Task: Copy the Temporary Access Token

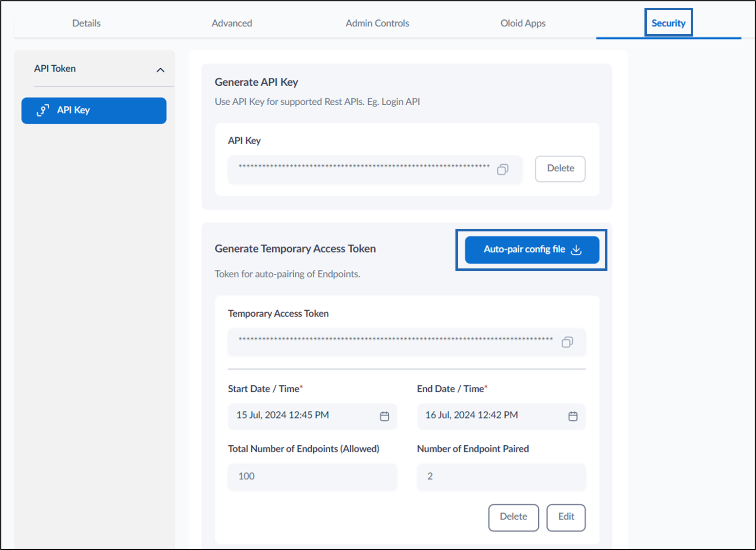Action: coord(567,342)
